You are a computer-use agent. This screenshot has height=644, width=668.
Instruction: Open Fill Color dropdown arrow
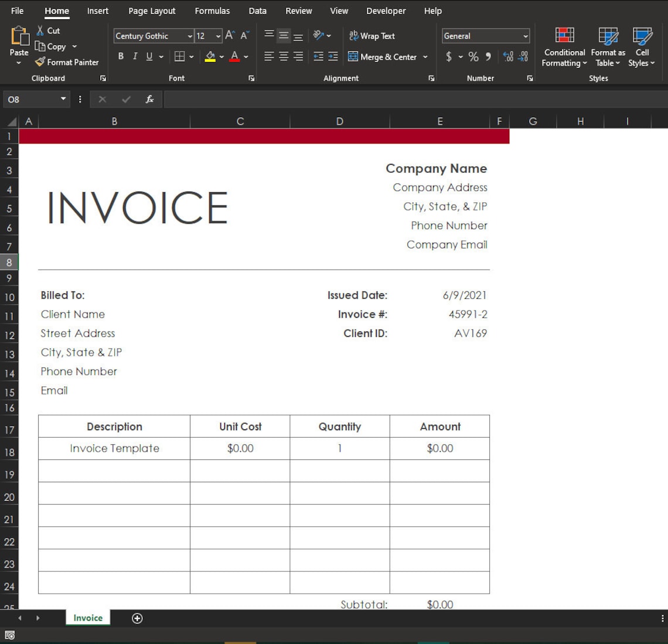[x=221, y=56]
